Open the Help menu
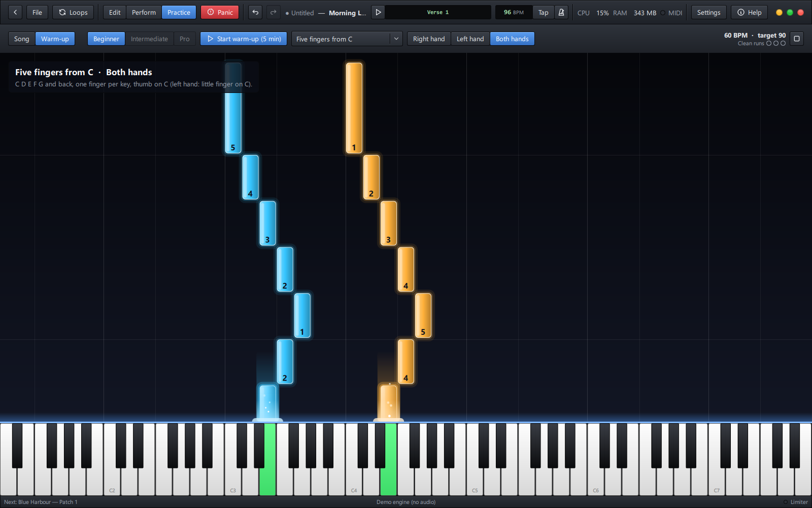812x508 pixels. [749, 12]
